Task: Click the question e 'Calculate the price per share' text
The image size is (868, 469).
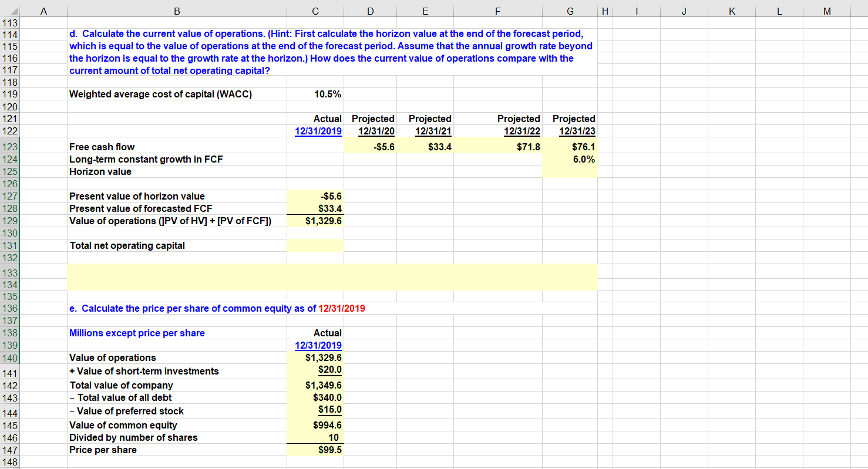Action: 217,308
